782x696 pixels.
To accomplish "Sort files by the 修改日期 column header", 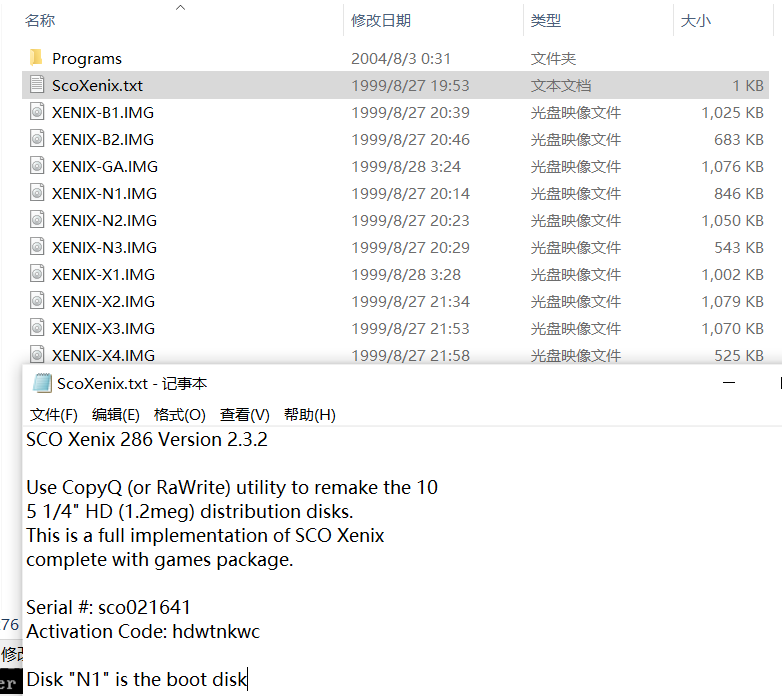I will click(x=381, y=20).
